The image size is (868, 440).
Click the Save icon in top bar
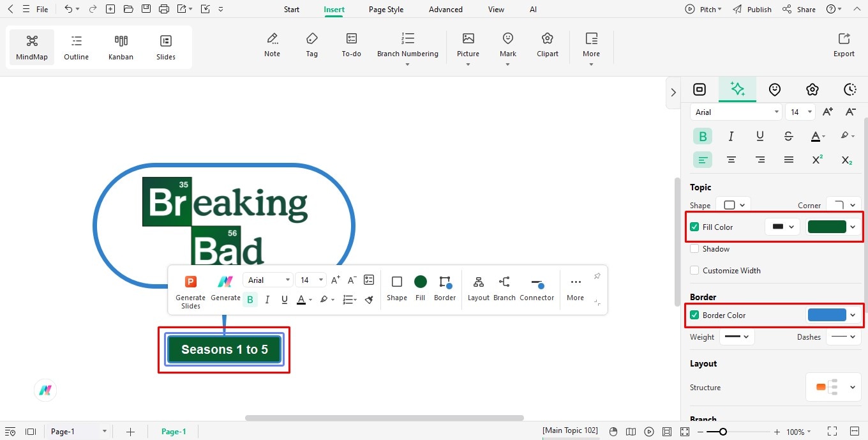point(146,9)
